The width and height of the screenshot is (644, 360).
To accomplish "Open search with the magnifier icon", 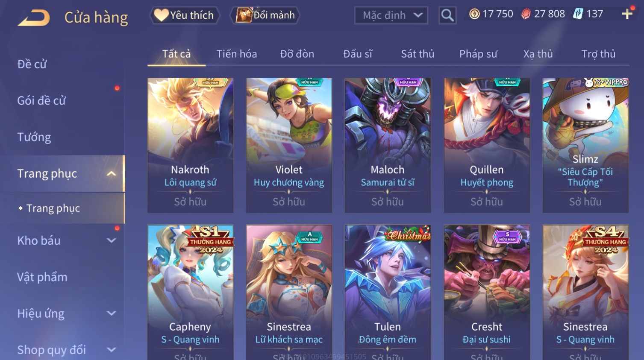I will (447, 15).
